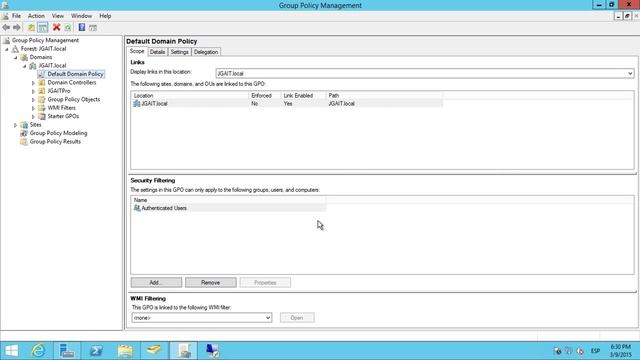Switch to the Settings tab
This screenshot has height=360, width=640.
pos(179,52)
